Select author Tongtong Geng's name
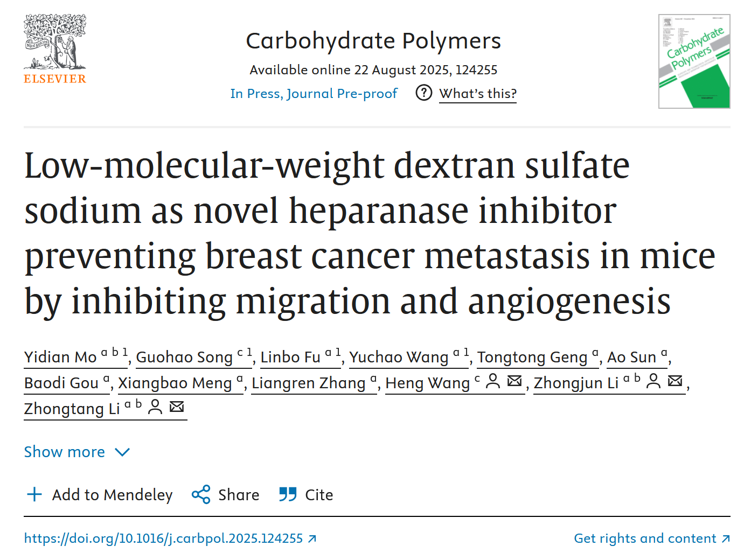 point(532,357)
